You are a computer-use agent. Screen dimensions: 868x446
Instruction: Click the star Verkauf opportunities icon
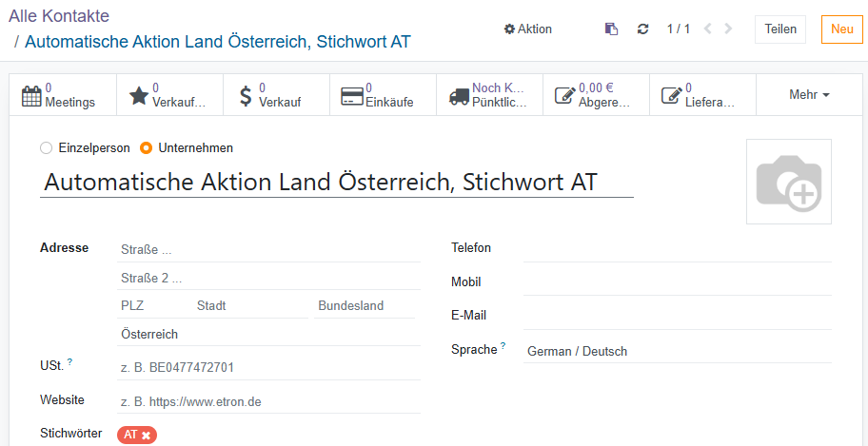[139, 95]
